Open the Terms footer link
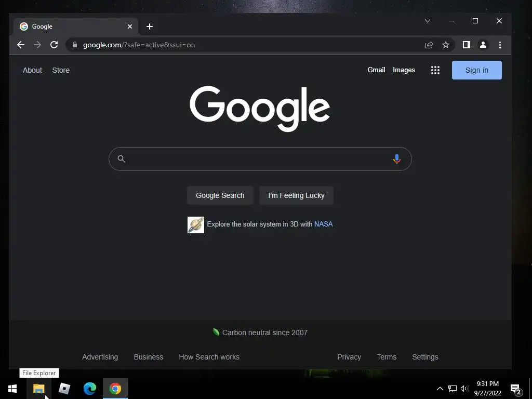 pos(387,357)
